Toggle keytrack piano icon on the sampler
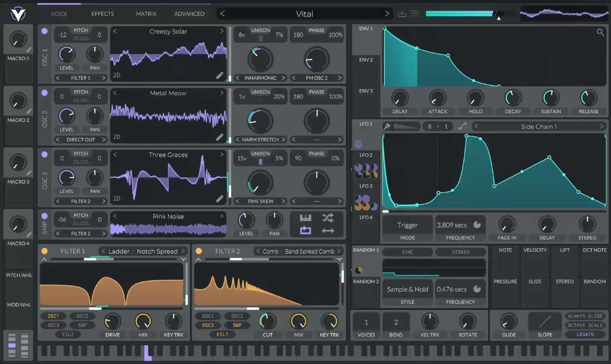611x364 pixels. [x=306, y=218]
